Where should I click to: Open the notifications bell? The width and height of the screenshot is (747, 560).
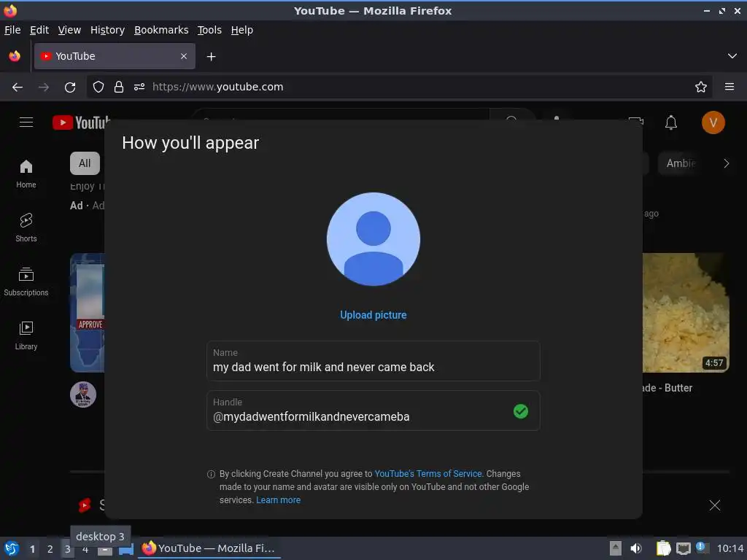(671, 122)
